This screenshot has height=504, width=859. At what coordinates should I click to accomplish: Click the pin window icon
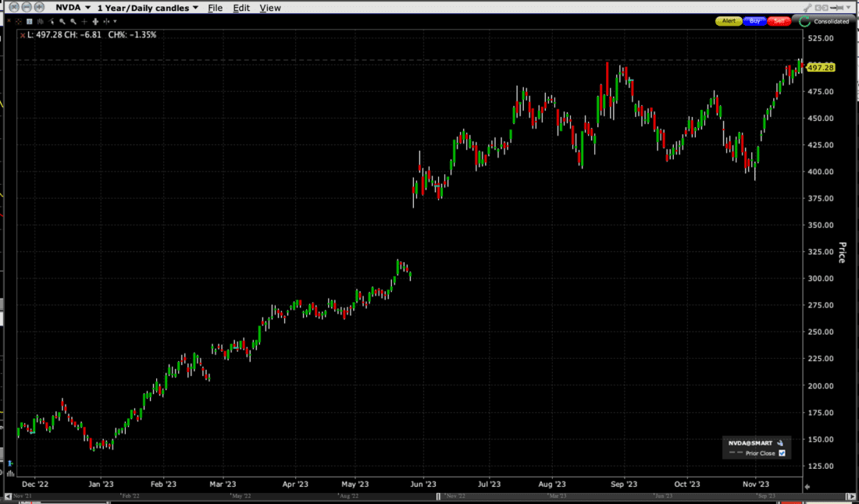click(838, 8)
